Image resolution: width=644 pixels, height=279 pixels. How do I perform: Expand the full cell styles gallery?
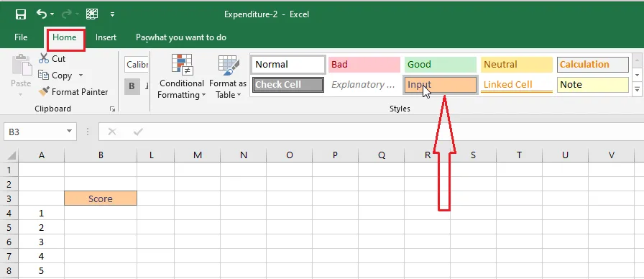pos(638,89)
